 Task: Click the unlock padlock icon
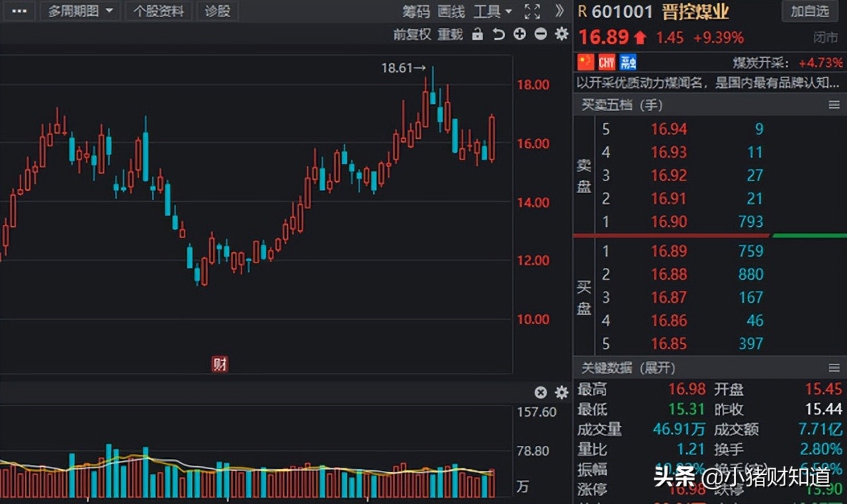tap(477, 34)
